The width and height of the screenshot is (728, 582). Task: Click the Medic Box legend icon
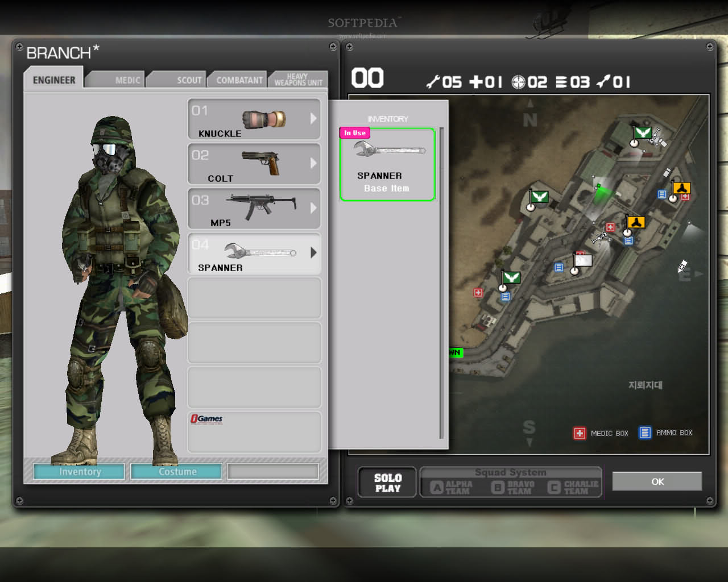click(580, 433)
